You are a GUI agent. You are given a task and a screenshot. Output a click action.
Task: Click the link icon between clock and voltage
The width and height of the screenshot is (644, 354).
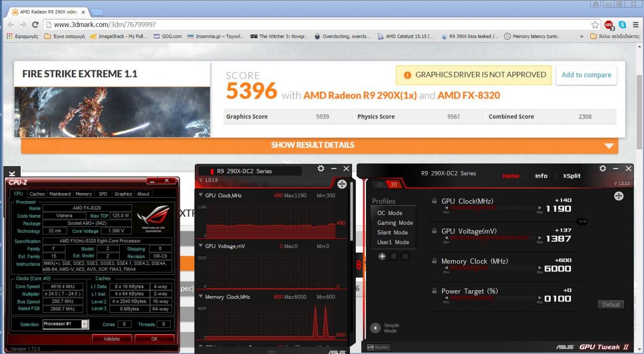(x=582, y=222)
